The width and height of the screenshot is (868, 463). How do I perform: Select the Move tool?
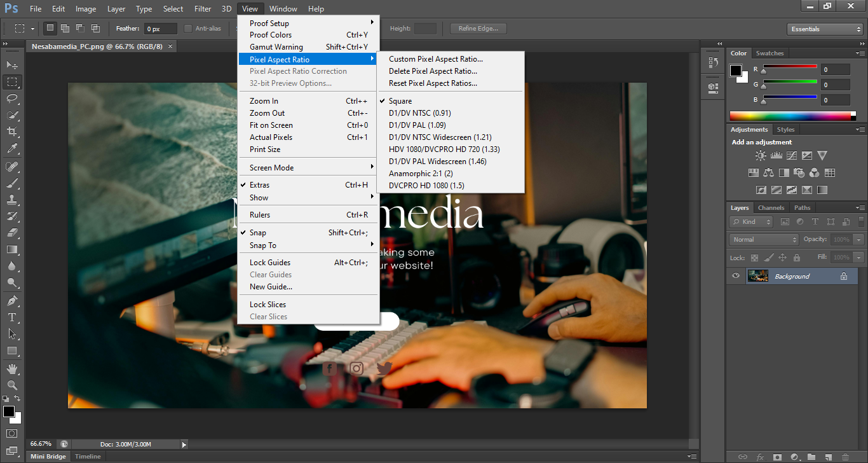12,65
